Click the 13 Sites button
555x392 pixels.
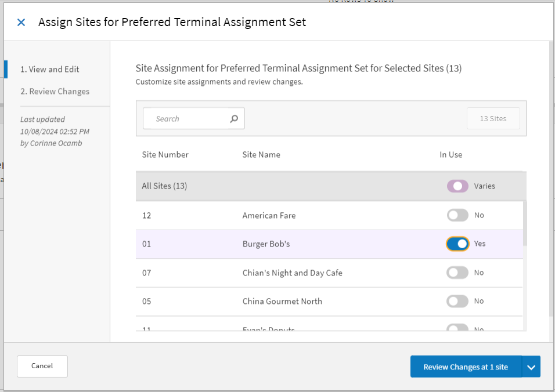[493, 118]
